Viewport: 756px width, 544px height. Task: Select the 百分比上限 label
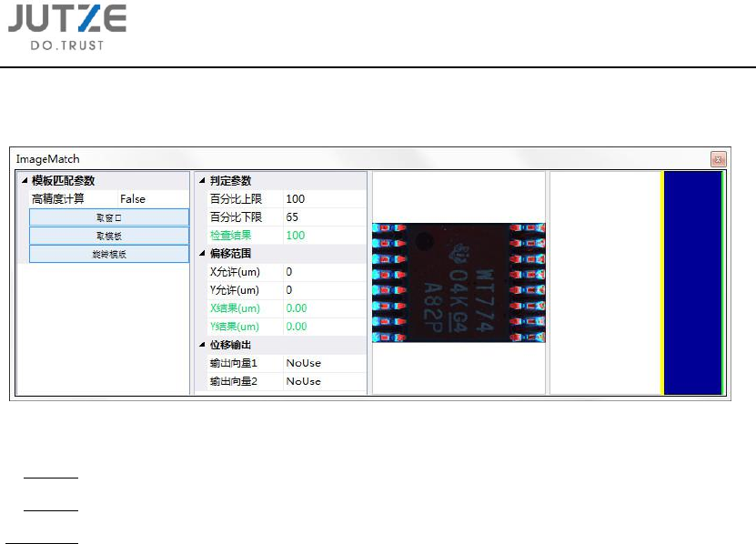pos(236,199)
